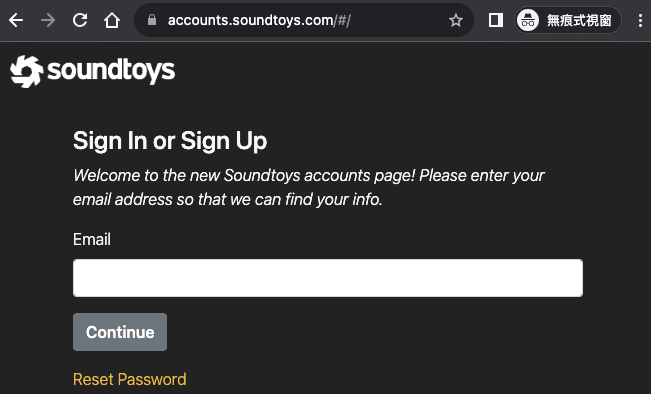Click the Sign In or Sign Up heading
The image size is (651, 394).
click(x=170, y=141)
